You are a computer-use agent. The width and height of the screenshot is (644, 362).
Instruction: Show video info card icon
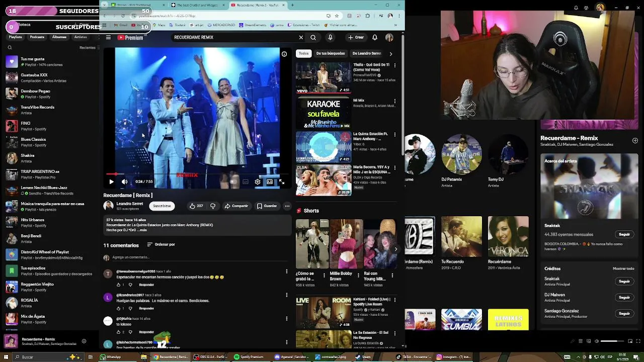[x=284, y=54]
